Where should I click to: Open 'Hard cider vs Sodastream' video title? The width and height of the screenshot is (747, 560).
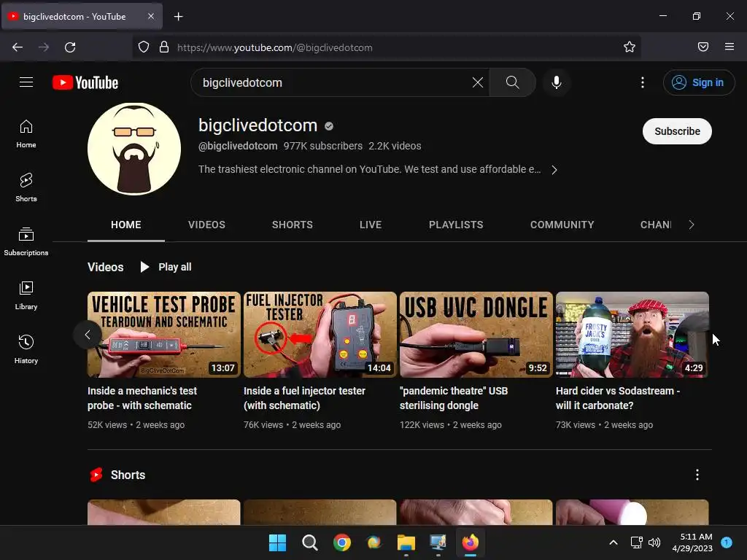618,398
